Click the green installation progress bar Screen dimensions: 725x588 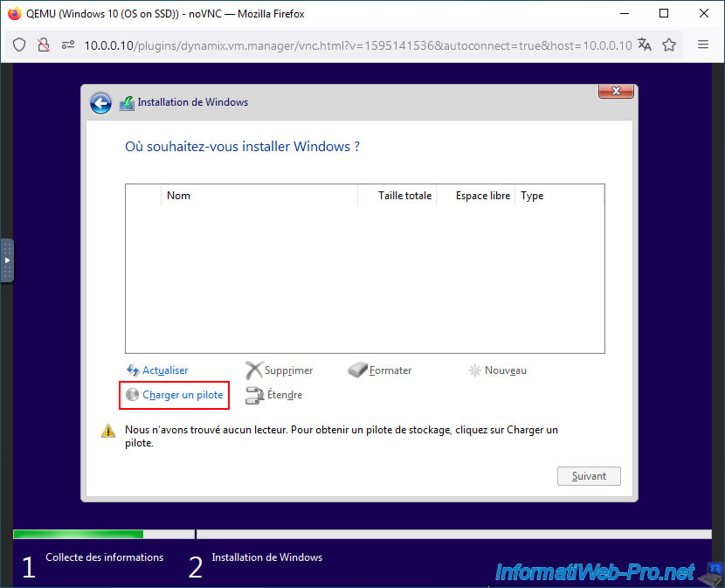tap(78, 535)
